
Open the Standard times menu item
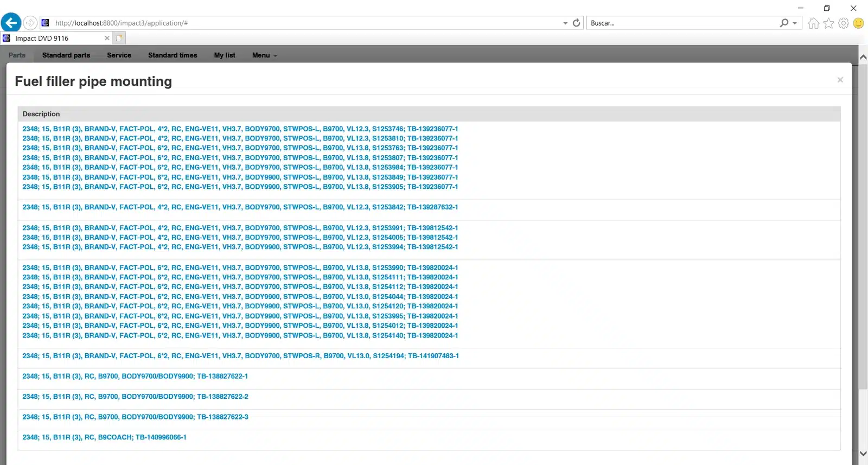point(173,55)
